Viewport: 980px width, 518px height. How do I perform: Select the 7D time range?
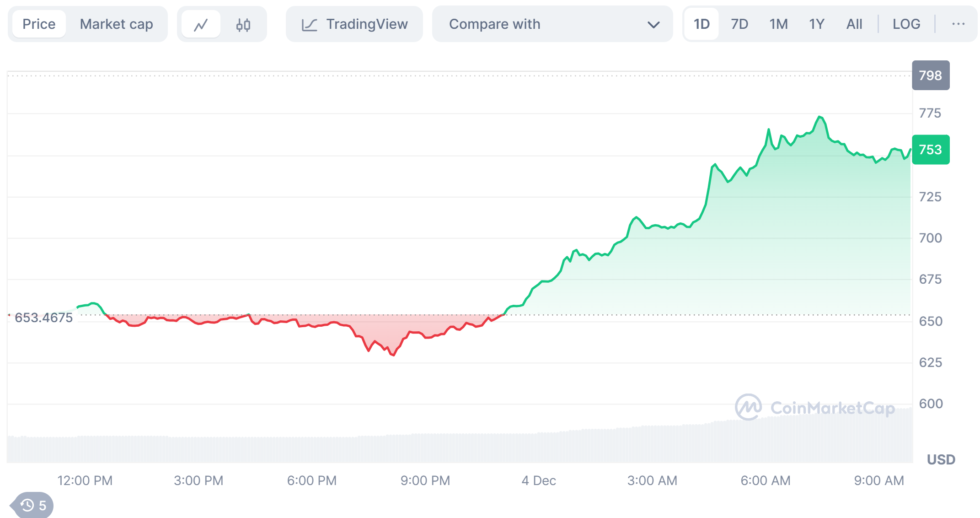click(x=739, y=24)
